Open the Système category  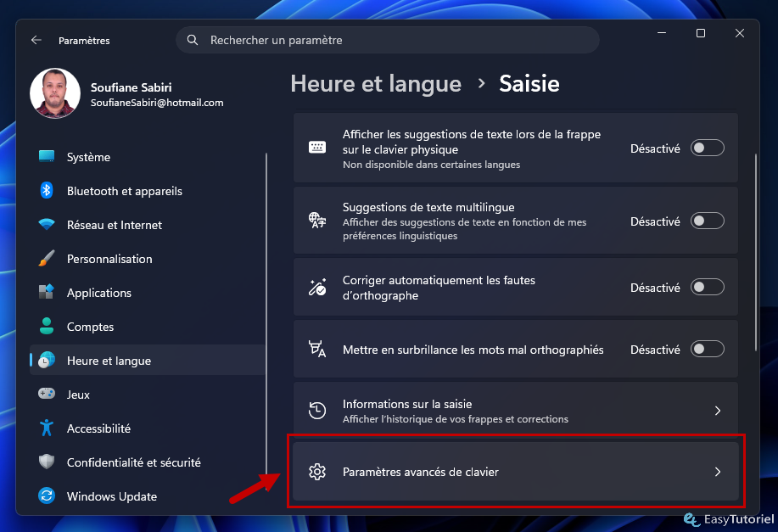[148, 157]
